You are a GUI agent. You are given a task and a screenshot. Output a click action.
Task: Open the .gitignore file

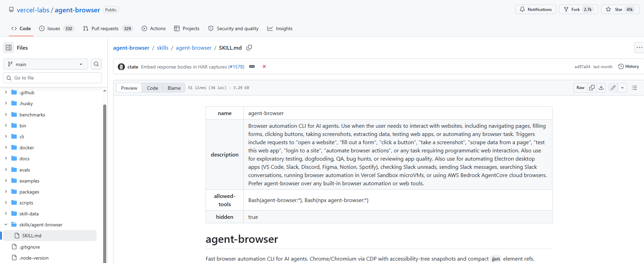pos(29,247)
